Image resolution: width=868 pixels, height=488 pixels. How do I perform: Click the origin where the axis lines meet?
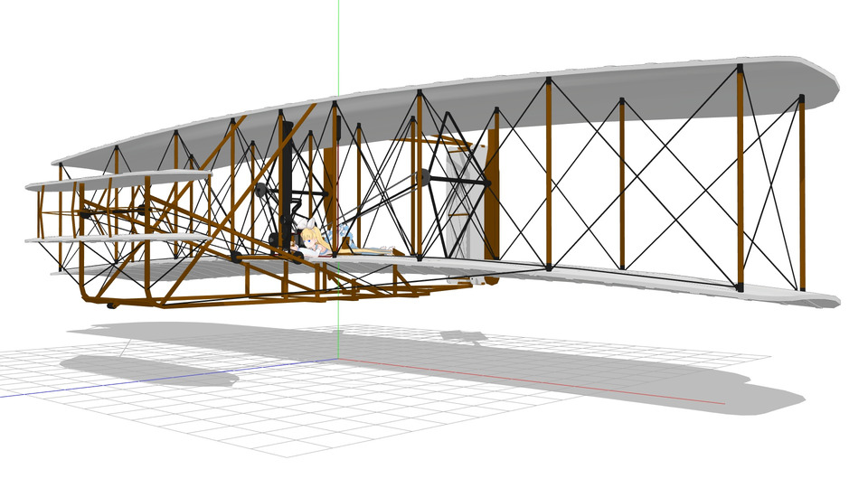[337, 359]
